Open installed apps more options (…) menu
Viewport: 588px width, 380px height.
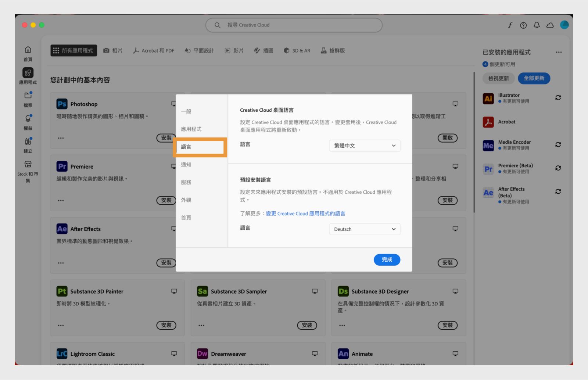point(559,52)
